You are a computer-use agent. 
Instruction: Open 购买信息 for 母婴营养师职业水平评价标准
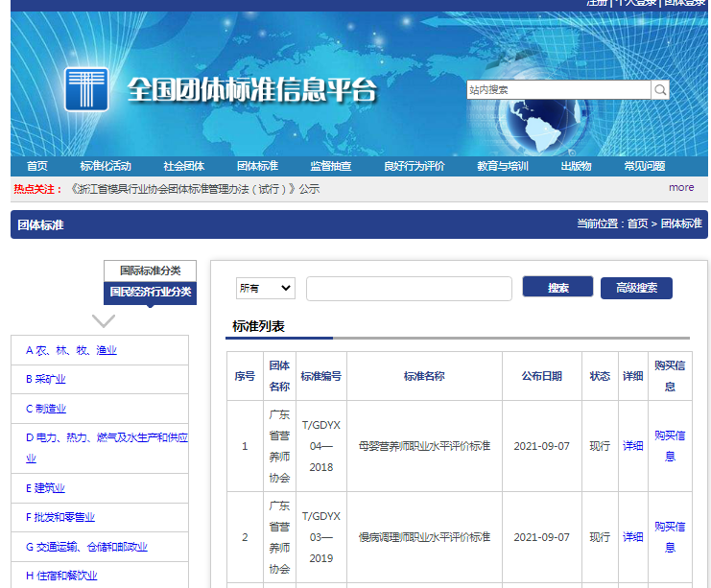pos(670,446)
